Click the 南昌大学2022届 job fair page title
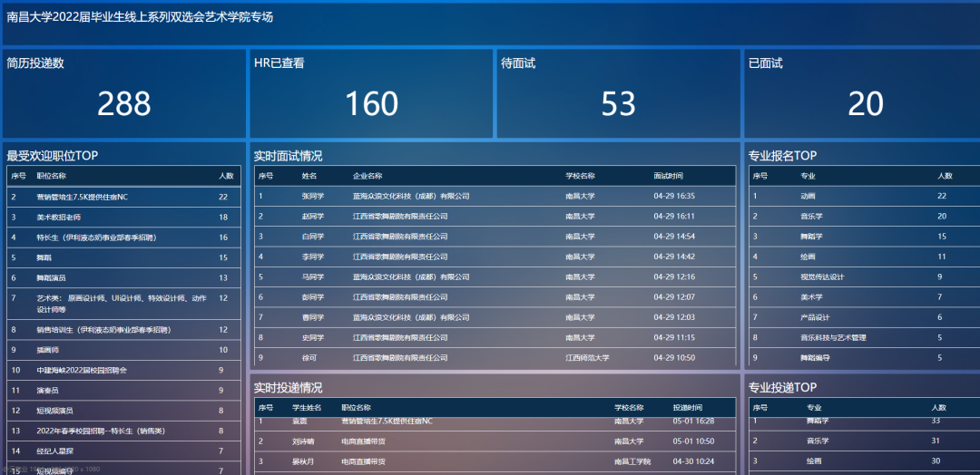980x475 pixels. pyautogui.click(x=140, y=17)
